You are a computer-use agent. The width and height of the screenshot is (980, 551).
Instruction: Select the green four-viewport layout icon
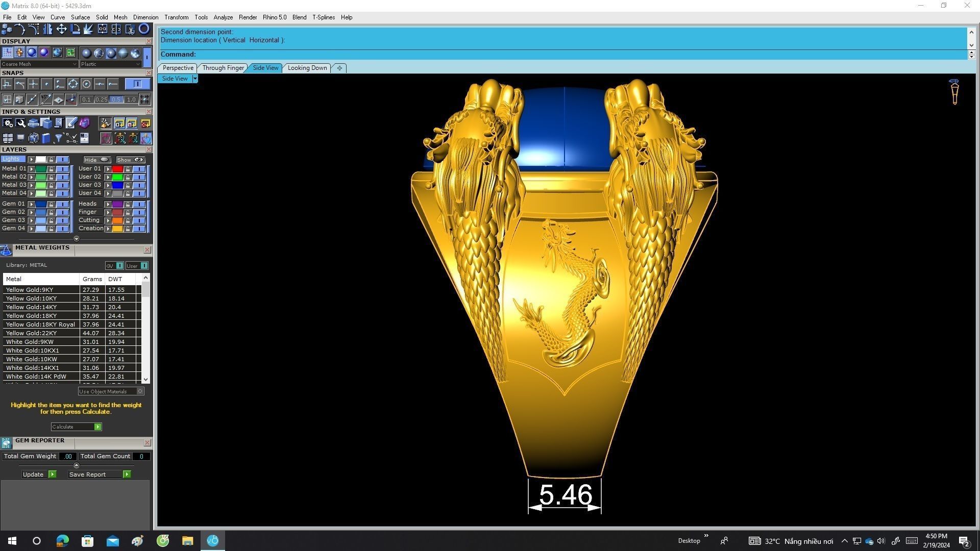pyautogui.click(x=70, y=53)
